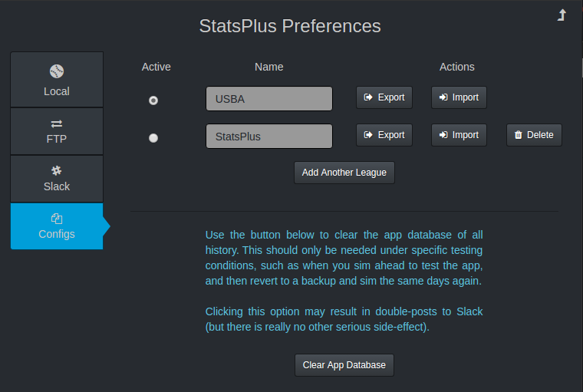Open the Local tab label
Image resolution: width=583 pixels, height=392 pixels.
(57, 91)
